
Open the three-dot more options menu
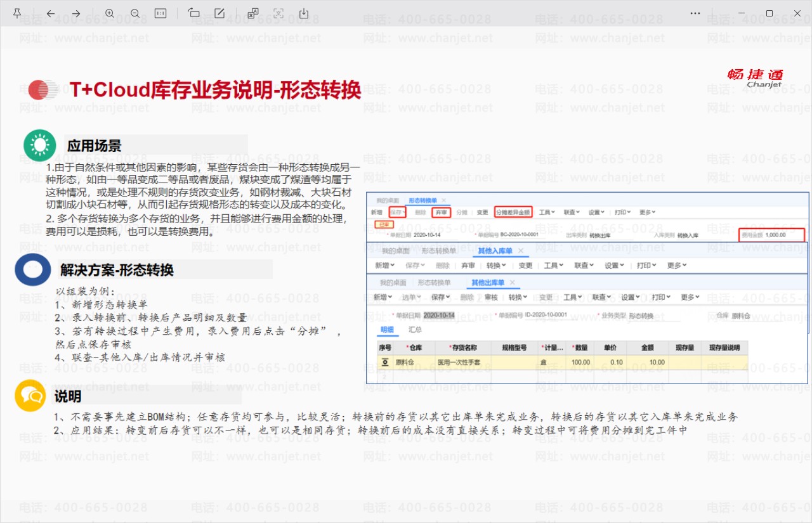point(695,13)
